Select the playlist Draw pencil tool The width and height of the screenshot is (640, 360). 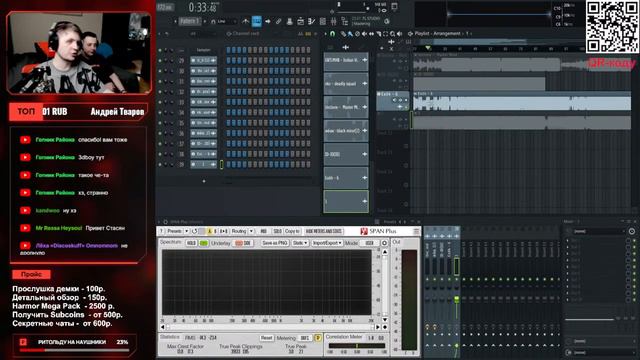click(x=344, y=33)
